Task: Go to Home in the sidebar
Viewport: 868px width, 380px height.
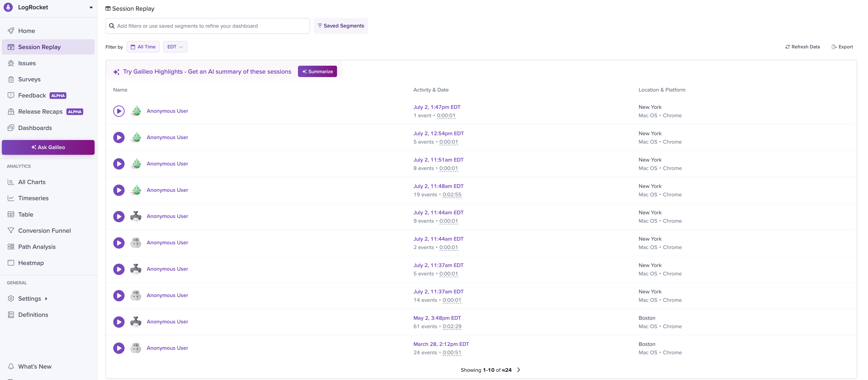Action: click(48, 31)
